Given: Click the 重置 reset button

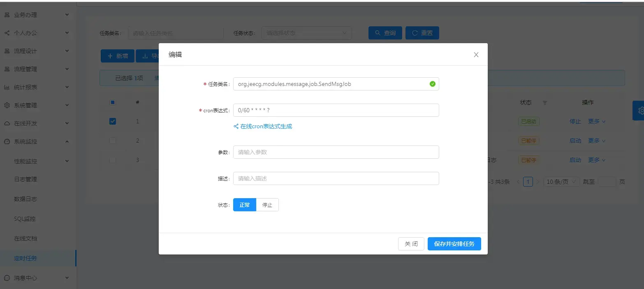Looking at the screenshot, I should [422, 33].
